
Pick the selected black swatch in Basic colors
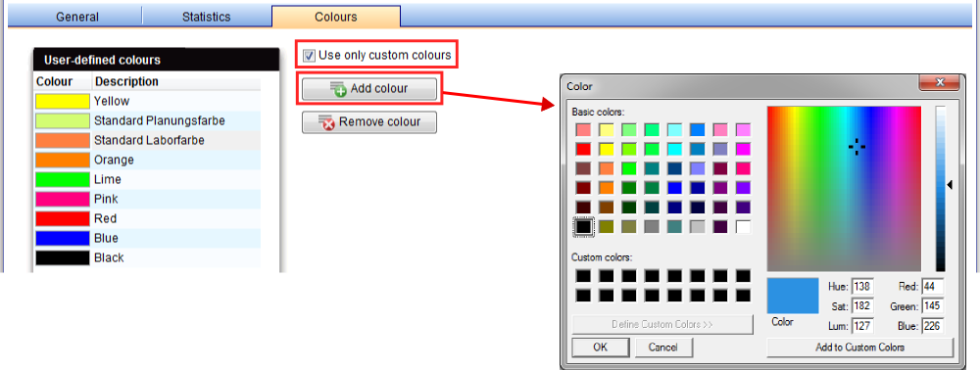click(583, 226)
